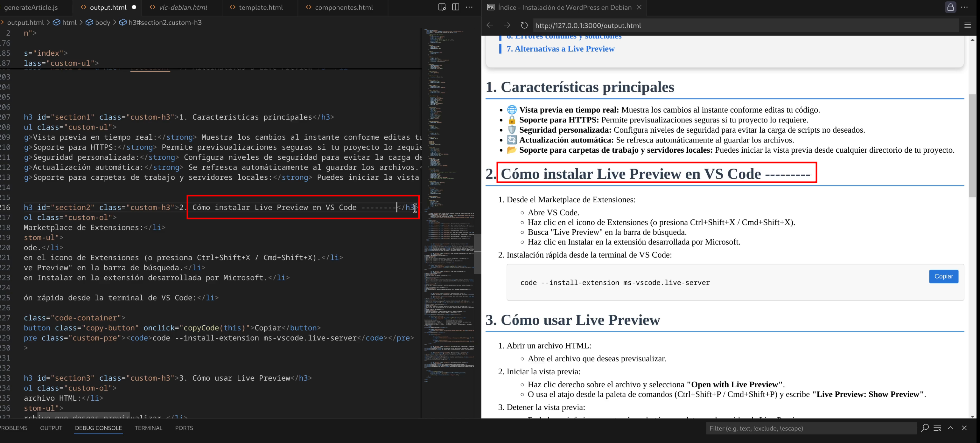Viewport: 980px width, 443px height.
Task: Open the body breadcrumb element picker
Action: point(98,23)
